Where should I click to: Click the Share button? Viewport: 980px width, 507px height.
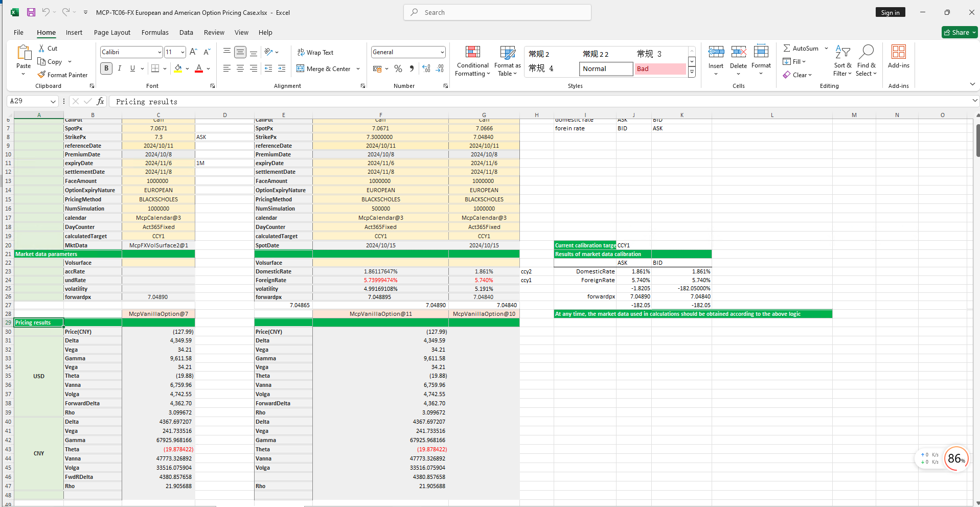click(960, 32)
